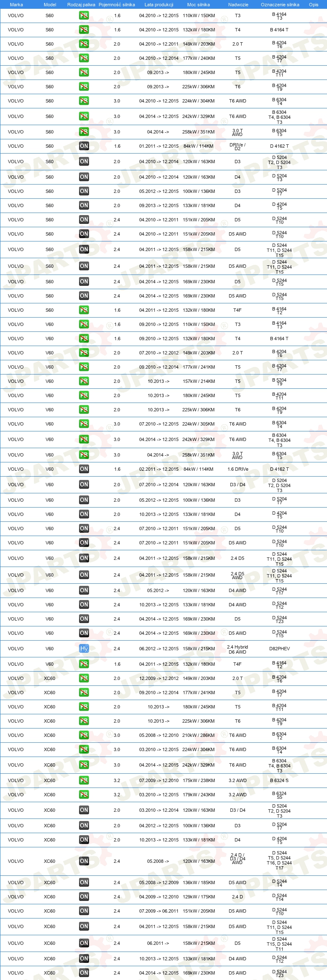Select engine code D82PHEV
The image size is (327, 980).
click(x=279, y=649)
